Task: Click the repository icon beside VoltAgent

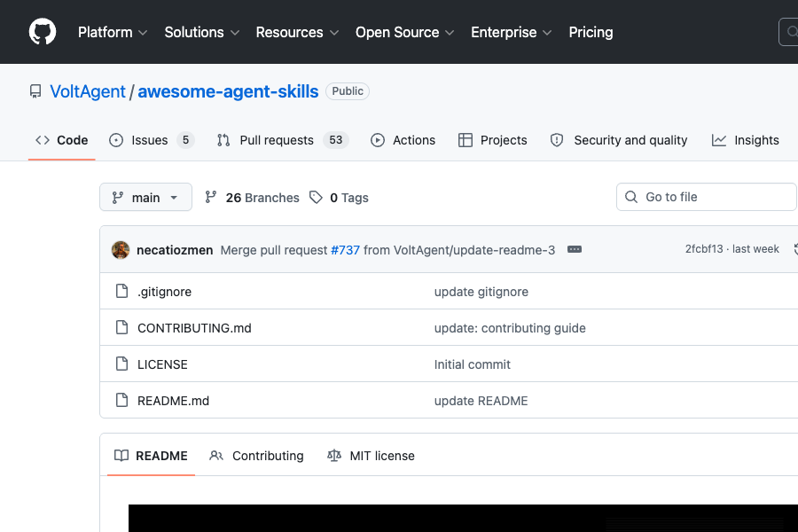Action: pyautogui.click(x=35, y=91)
